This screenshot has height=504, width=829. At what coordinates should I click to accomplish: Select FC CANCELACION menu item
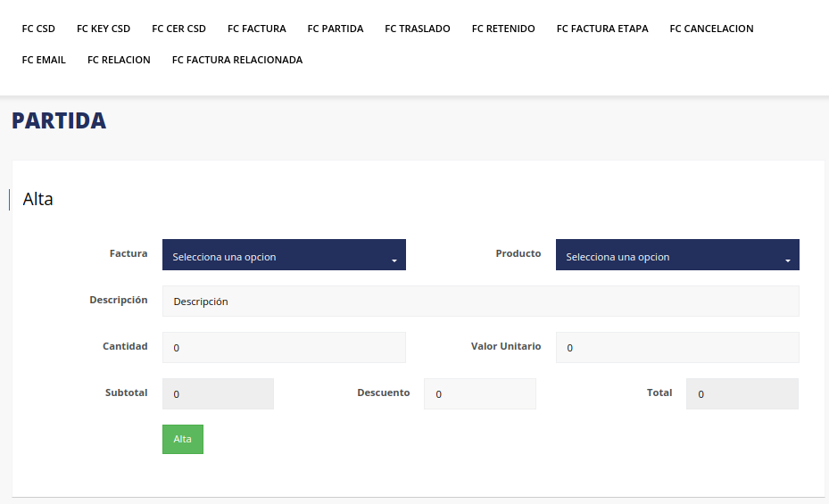coord(711,29)
